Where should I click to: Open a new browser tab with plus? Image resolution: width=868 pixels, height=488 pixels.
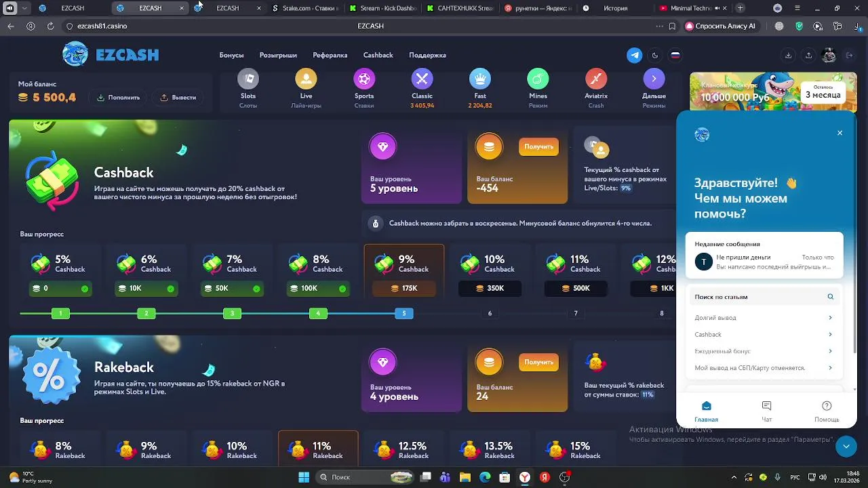740,8
